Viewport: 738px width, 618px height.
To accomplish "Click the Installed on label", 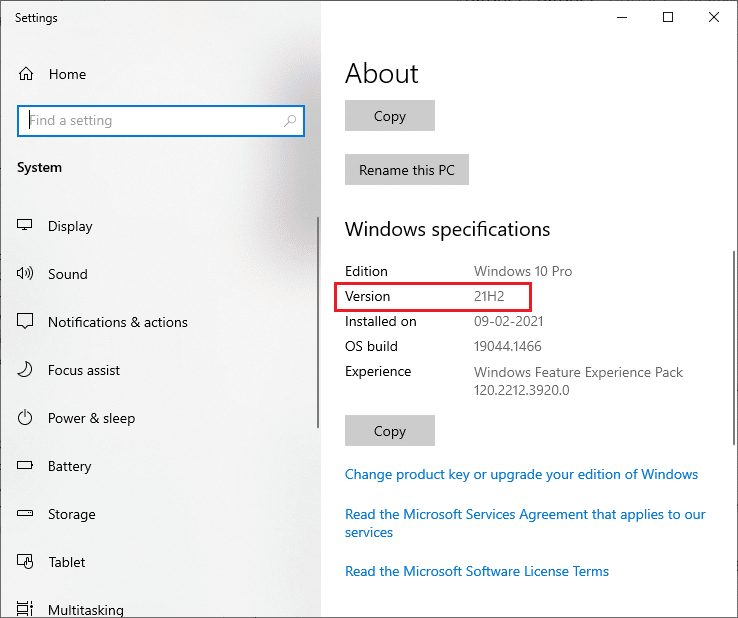I will (x=381, y=321).
